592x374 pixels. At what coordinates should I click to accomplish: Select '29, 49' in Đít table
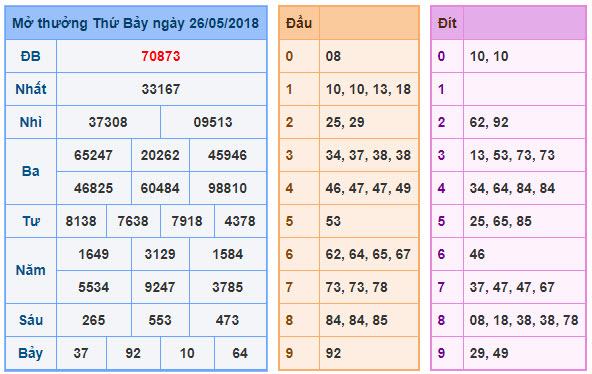point(489,354)
